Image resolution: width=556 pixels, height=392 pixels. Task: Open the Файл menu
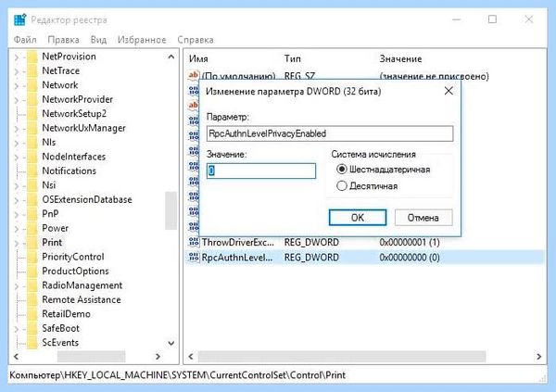tap(25, 40)
